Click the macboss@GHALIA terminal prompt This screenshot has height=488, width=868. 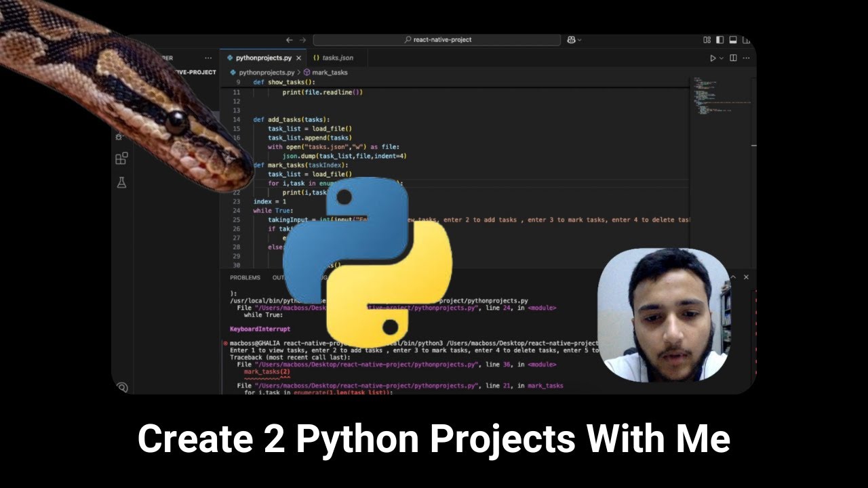[256, 343]
